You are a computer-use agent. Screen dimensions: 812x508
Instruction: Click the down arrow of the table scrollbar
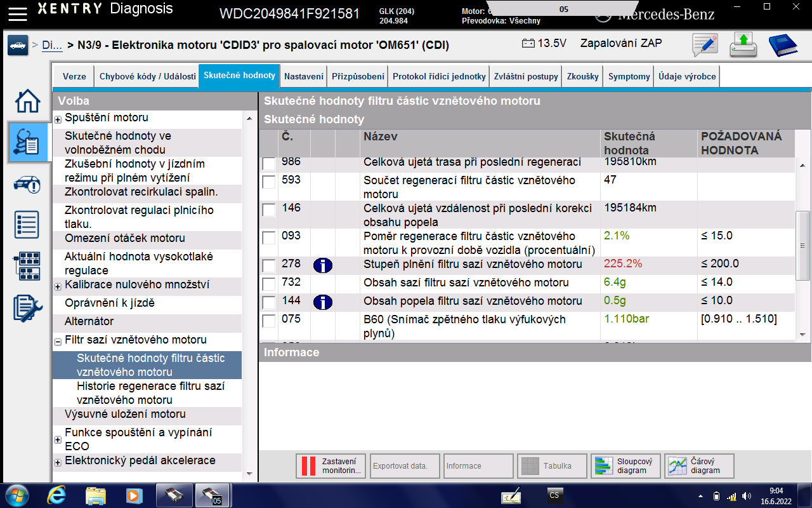click(802, 334)
